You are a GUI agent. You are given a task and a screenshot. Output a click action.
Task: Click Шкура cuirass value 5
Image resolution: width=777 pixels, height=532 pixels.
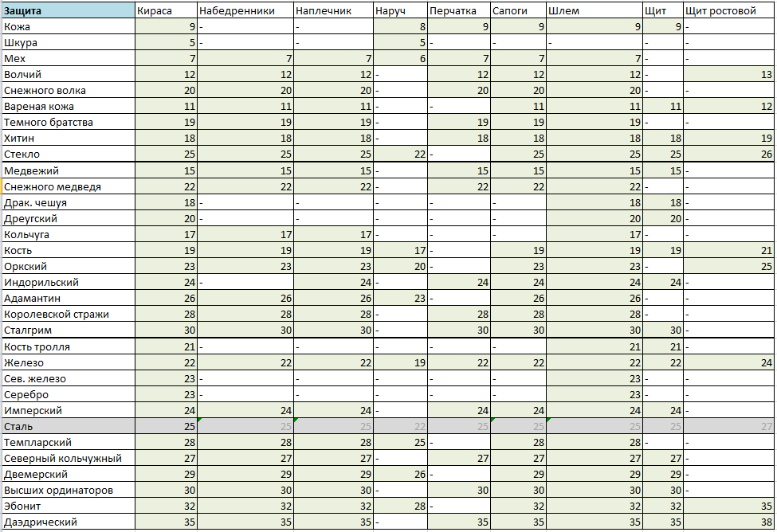pos(166,42)
